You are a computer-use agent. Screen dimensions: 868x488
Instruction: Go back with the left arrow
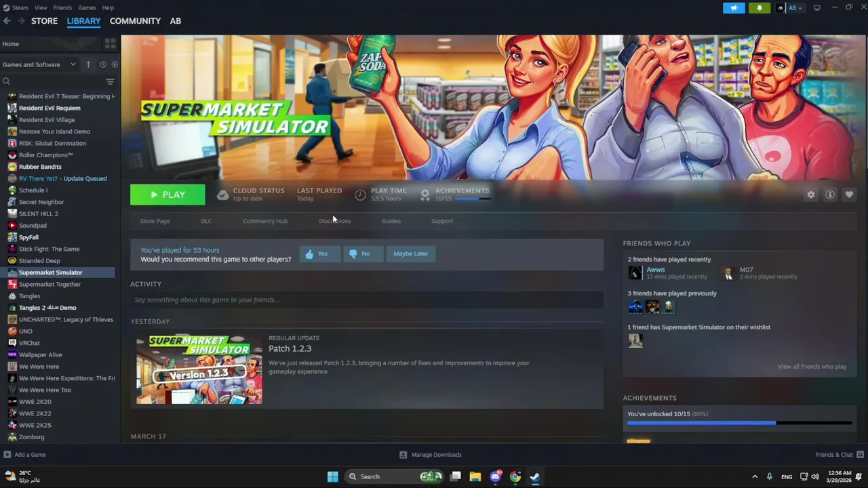[x=7, y=21]
